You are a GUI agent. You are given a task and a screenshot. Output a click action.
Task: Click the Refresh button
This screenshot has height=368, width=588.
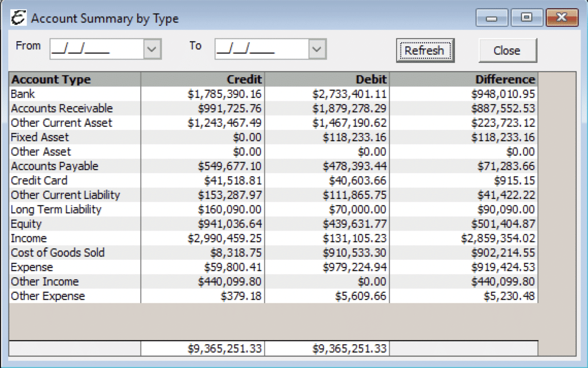pyautogui.click(x=424, y=51)
